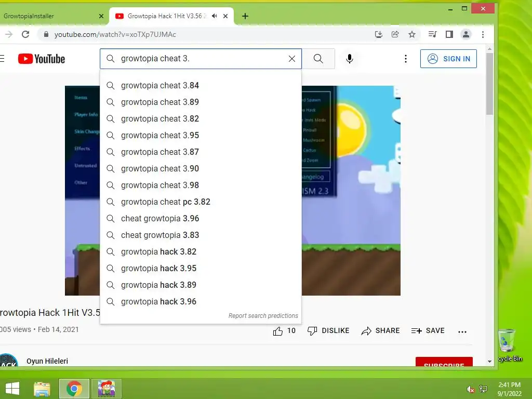Pick suggestion cheat growtopia 3.83
The height and width of the screenshot is (399, 532).
tap(201, 235)
